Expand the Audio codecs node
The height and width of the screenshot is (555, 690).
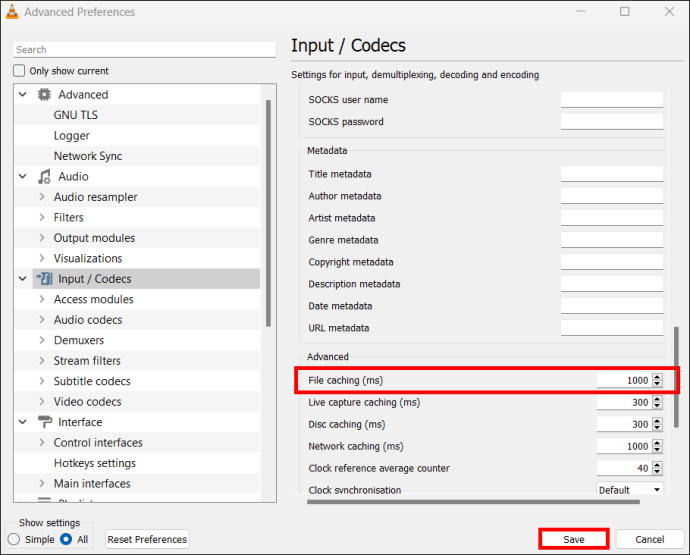tap(42, 320)
